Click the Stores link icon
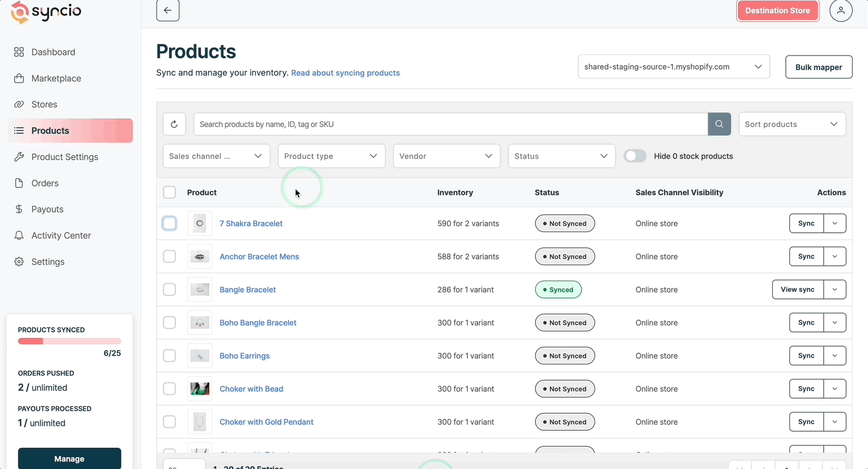The height and width of the screenshot is (469, 868). pos(19,104)
